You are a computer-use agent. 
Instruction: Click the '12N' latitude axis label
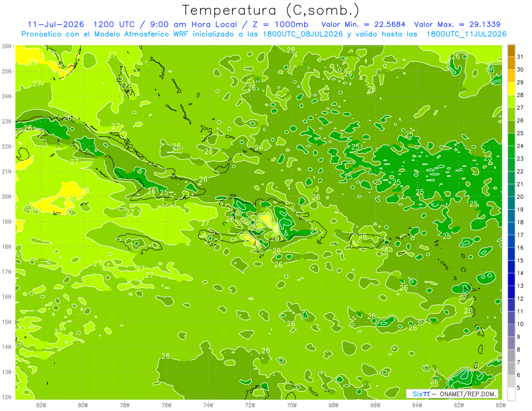click(x=7, y=397)
